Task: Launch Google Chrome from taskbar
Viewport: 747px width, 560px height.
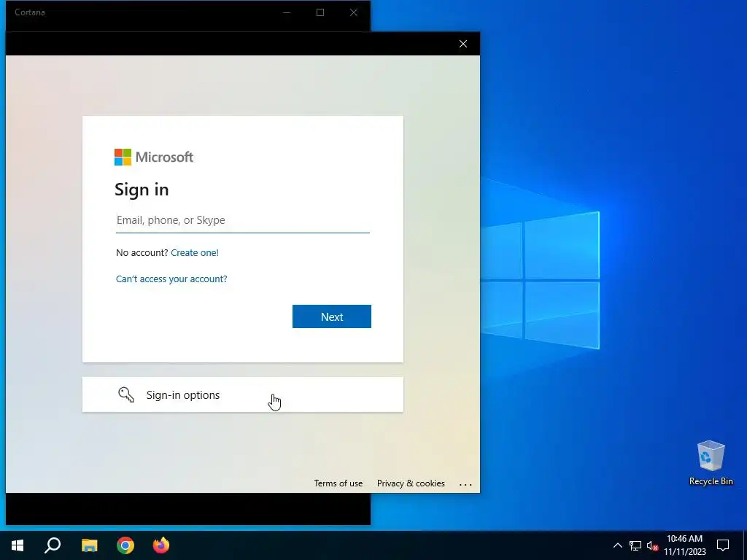Action: (x=125, y=545)
